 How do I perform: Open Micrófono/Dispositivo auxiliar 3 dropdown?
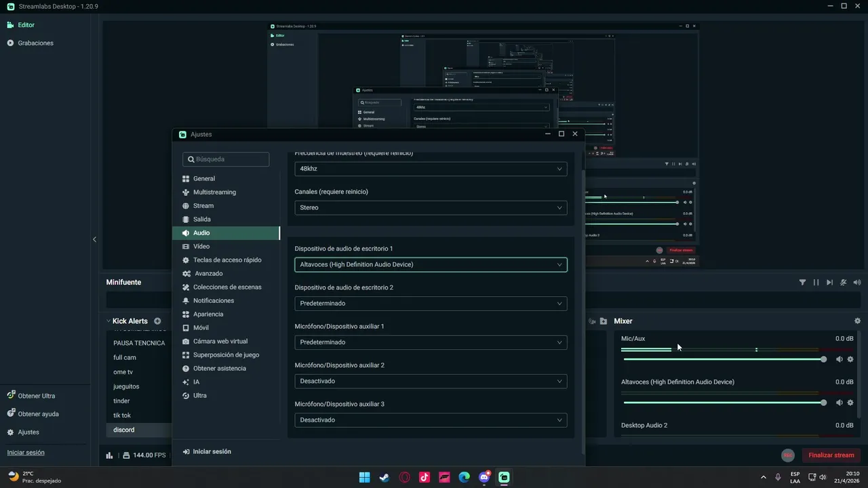click(431, 420)
